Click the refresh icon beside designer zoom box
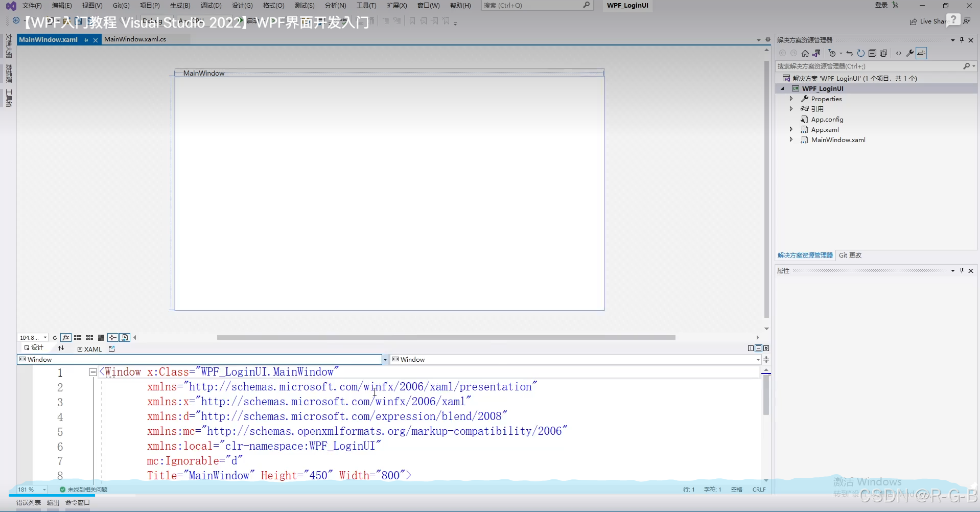The height and width of the screenshot is (512, 980). point(55,338)
